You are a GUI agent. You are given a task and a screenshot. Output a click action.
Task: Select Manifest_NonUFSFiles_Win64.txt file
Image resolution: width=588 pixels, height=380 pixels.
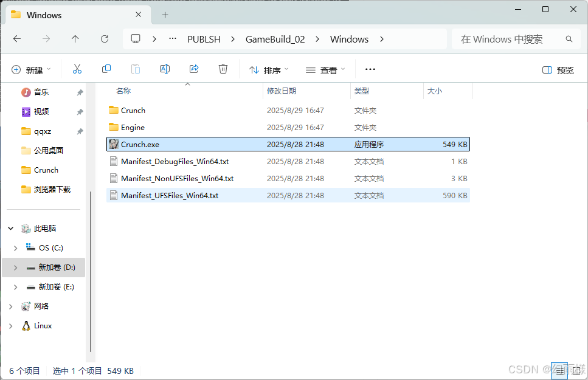pyautogui.click(x=288, y=179)
